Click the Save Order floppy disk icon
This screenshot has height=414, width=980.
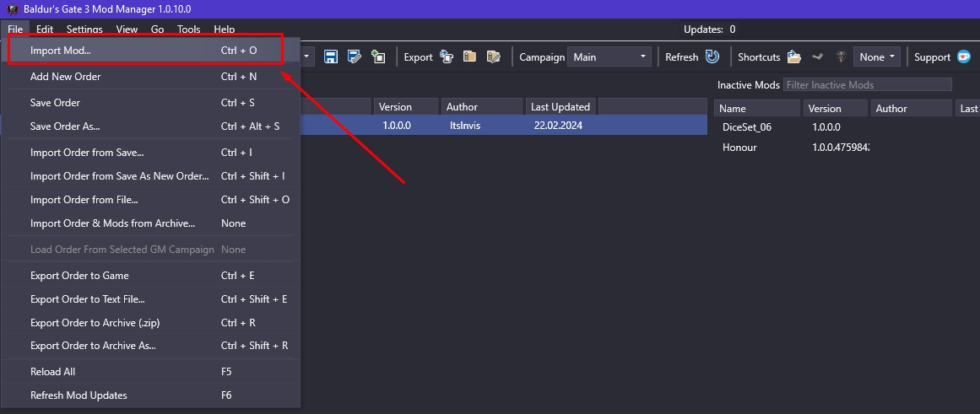[x=331, y=56]
